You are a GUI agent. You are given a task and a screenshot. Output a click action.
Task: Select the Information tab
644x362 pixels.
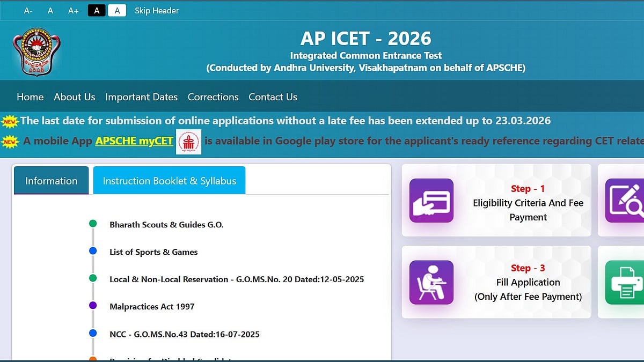coord(51,181)
